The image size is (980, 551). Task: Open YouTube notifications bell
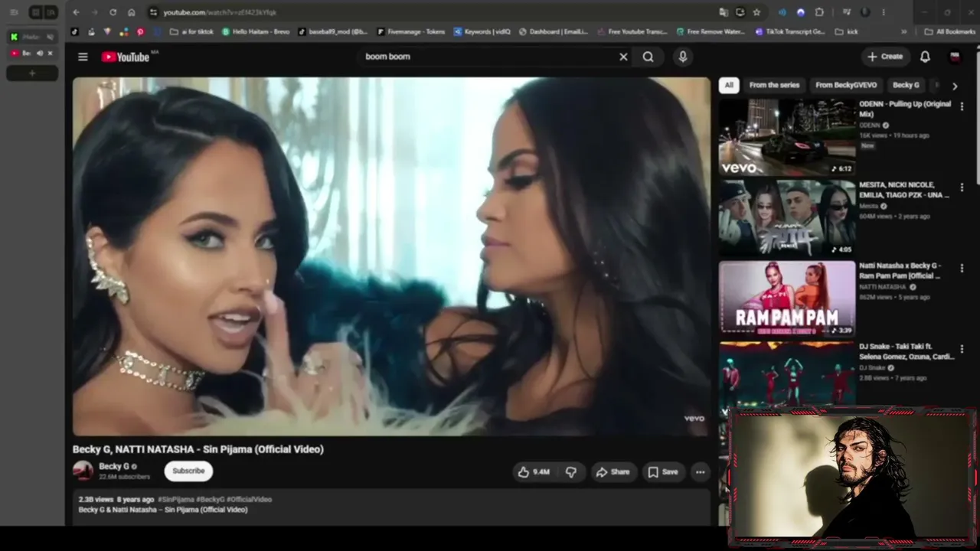click(925, 57)
